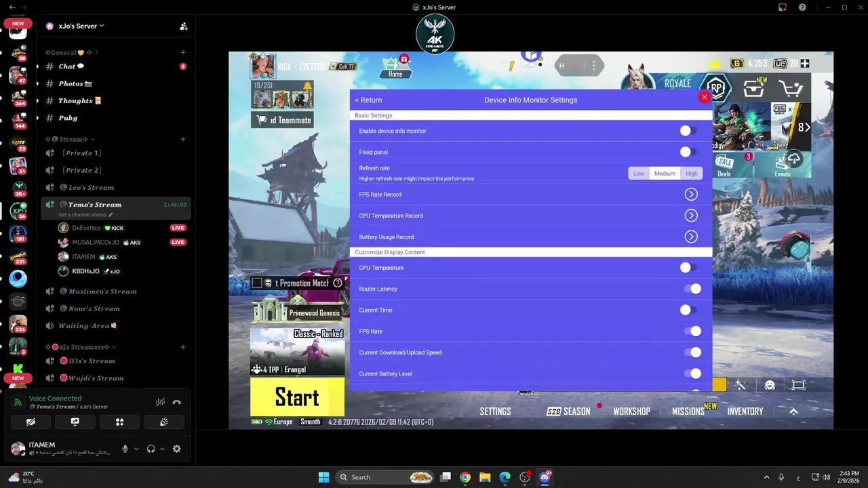Click the yellow Start button
868x488 pixels.
[x=297, y=397]
